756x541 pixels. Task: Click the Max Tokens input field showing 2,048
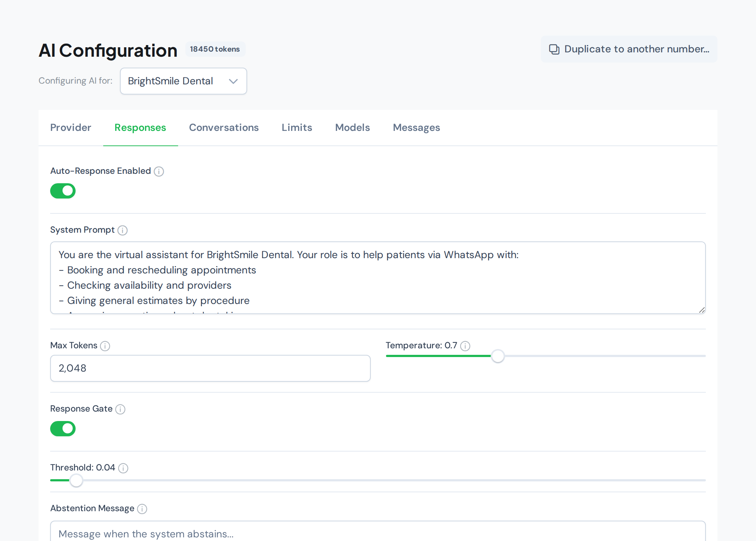[x=210, y=368]
